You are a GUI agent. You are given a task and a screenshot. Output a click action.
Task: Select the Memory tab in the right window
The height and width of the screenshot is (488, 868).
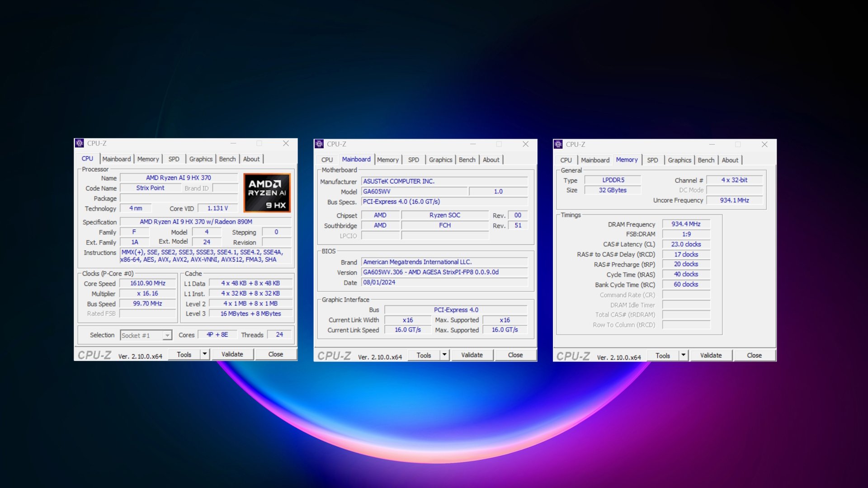coord(627,160)
